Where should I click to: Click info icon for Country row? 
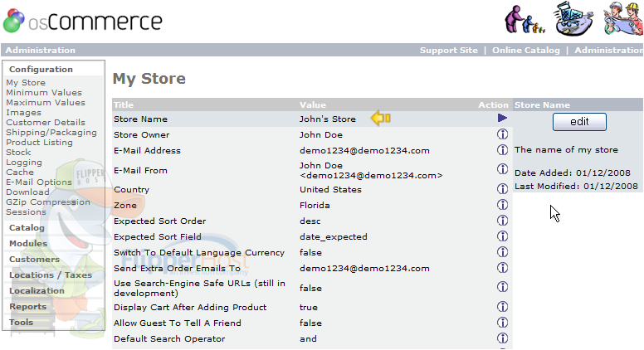point(502,189)
